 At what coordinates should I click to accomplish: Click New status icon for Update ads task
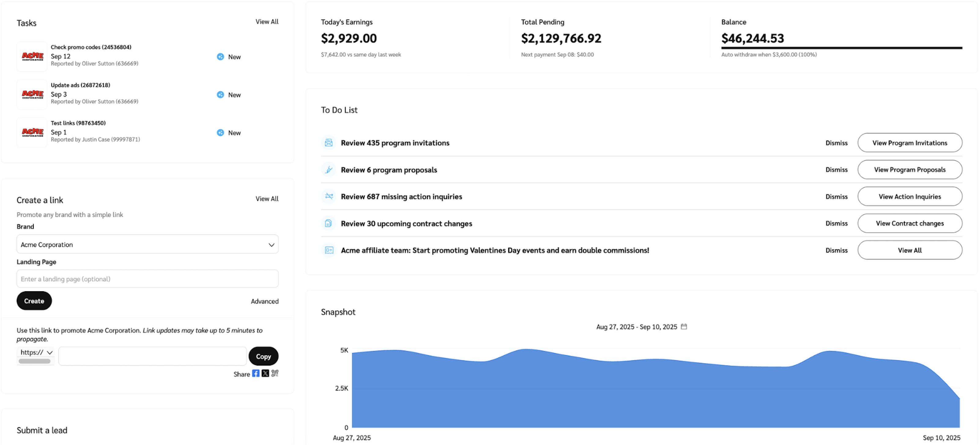[x=220, y=95]
